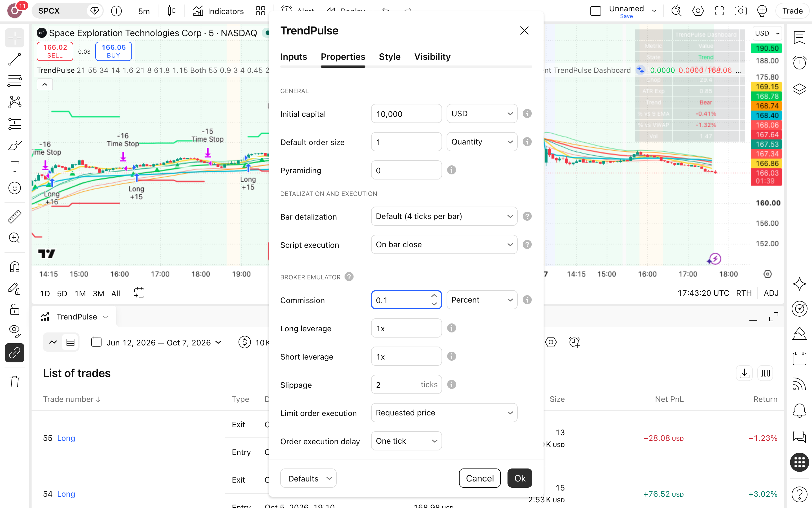Activate the Zoom In tool
The height and width of the screenshot is (508, 812).
tap(14, 238)
